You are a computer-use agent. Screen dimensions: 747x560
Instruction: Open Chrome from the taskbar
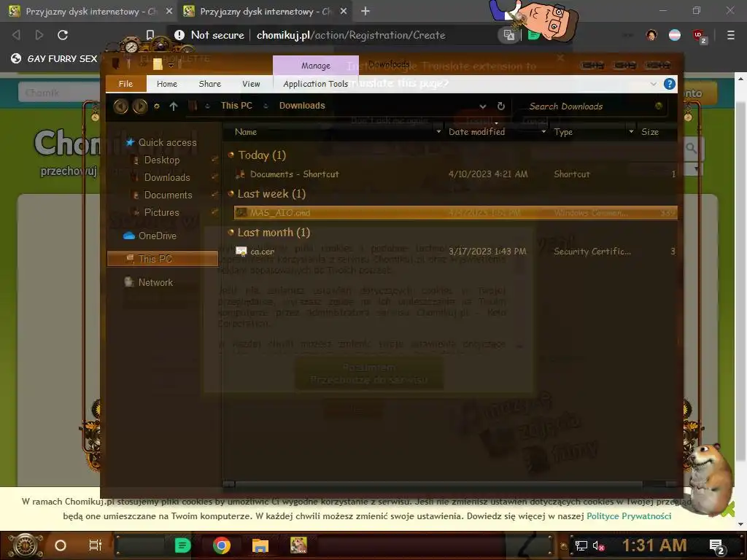pyautogui.click(x=222, y=545)
